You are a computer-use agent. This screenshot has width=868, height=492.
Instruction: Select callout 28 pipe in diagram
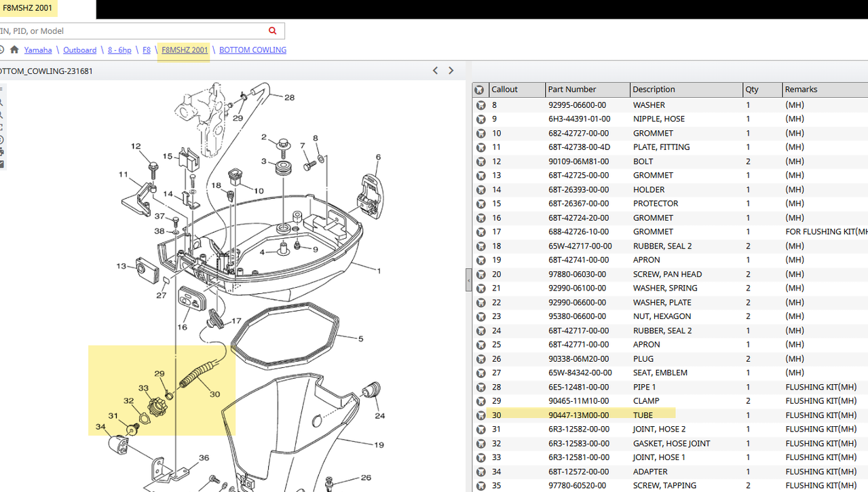click(289, 98)
